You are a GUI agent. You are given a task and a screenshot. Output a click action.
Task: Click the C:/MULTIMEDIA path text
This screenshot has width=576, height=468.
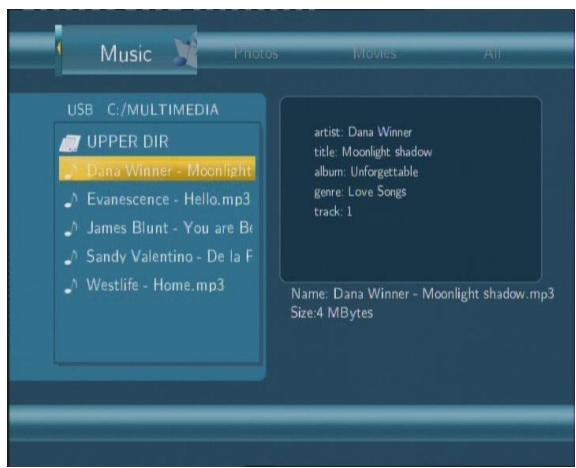[x=163, y=110]
